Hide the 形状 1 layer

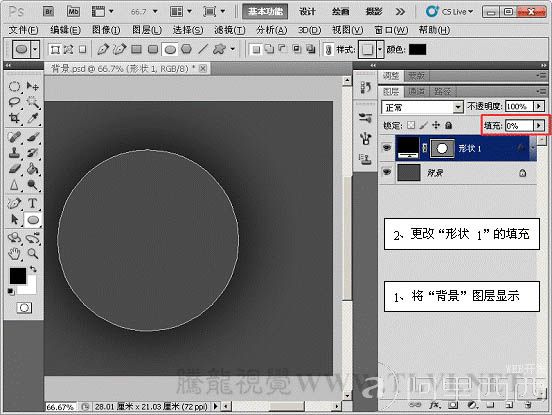[387, 147]
